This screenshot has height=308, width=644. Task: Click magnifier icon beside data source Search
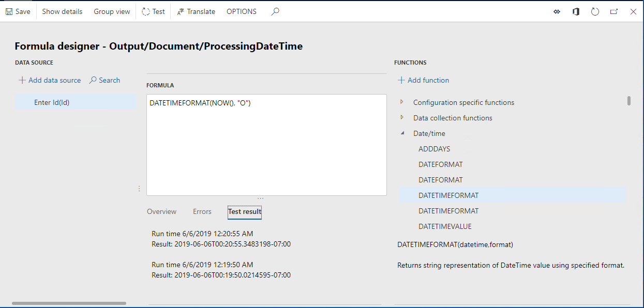click(93, 80)
